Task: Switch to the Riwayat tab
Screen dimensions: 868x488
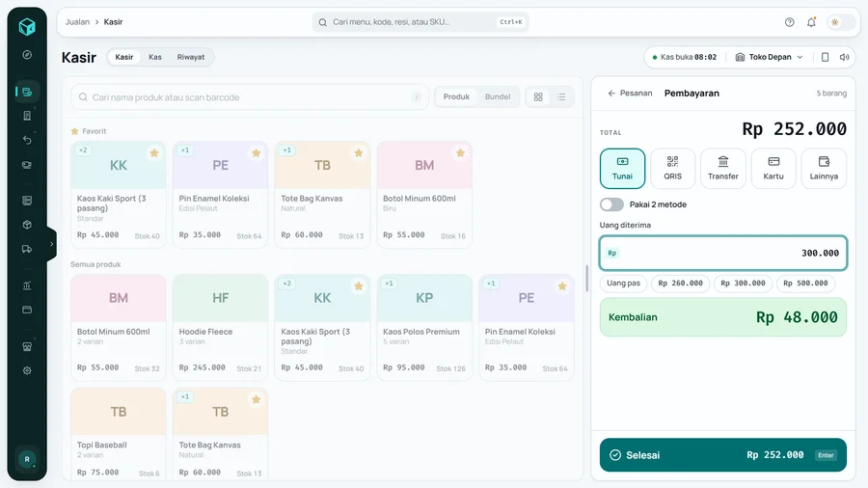Action: pos(190,57)
